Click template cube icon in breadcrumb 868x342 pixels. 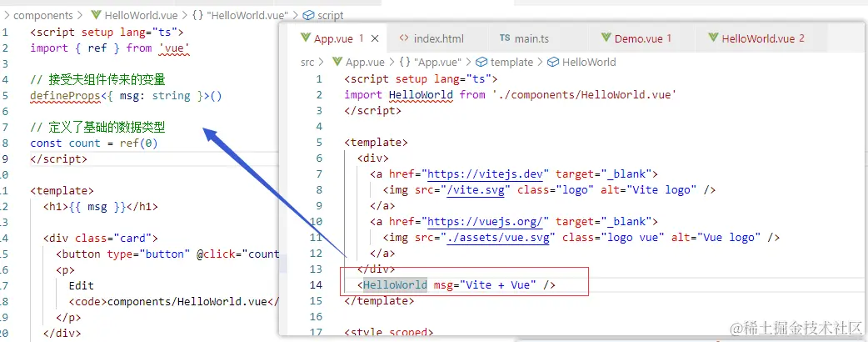click(x=481, y=62)
